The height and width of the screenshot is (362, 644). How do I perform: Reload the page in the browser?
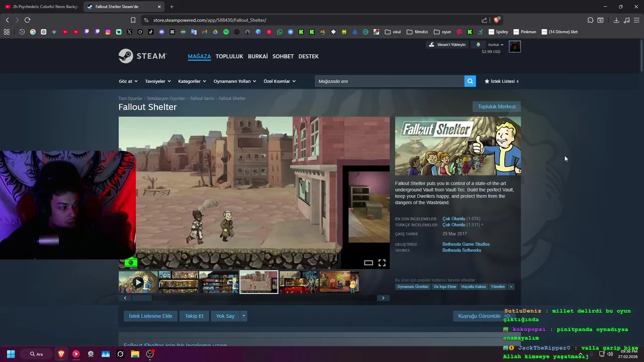[27, 20]
